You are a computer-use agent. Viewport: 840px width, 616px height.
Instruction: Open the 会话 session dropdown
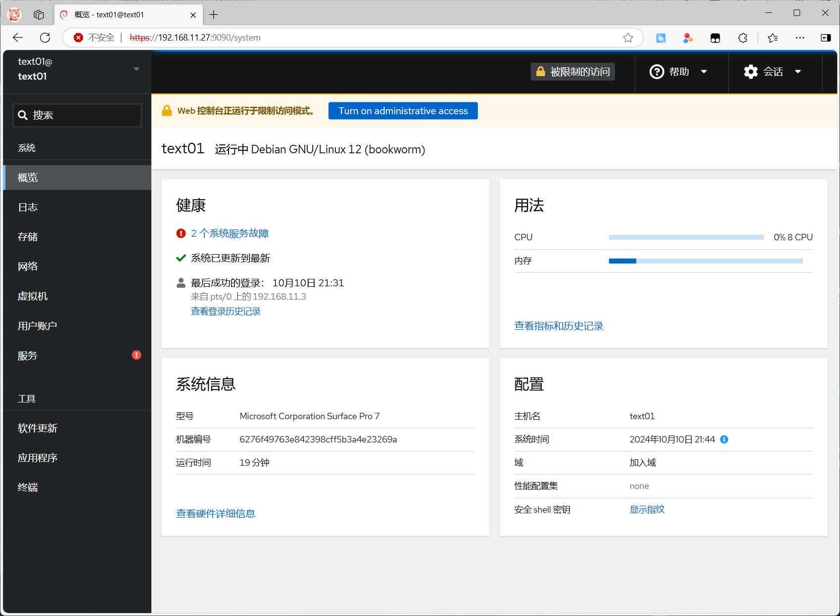click(772, 72)
